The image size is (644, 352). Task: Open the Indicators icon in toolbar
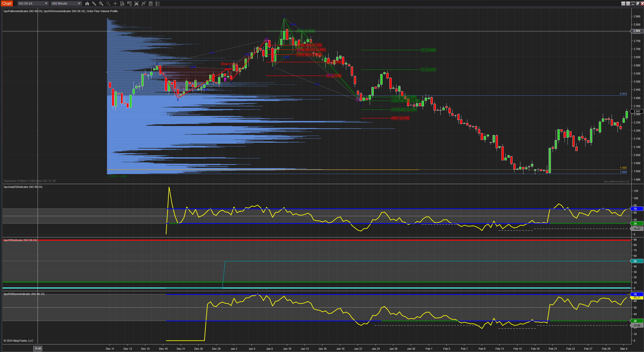(137, 4)
